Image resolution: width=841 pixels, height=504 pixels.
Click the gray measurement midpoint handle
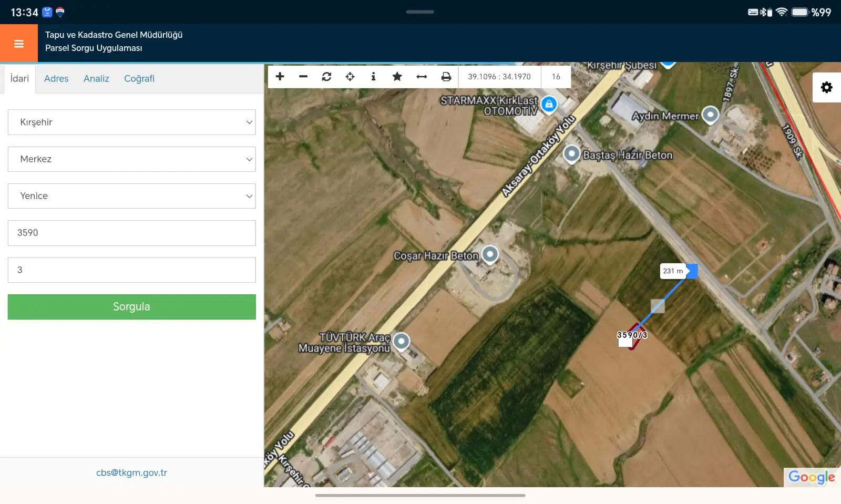[658, 306]
